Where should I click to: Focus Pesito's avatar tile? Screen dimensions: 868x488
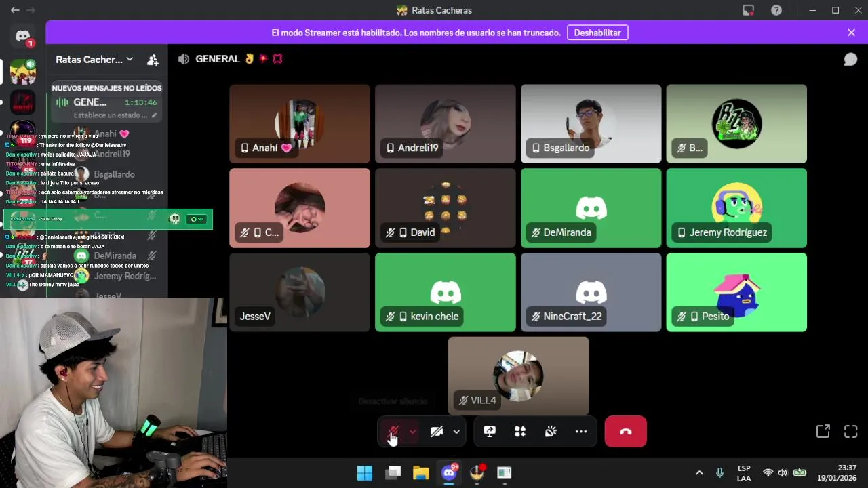coord(736,292)
